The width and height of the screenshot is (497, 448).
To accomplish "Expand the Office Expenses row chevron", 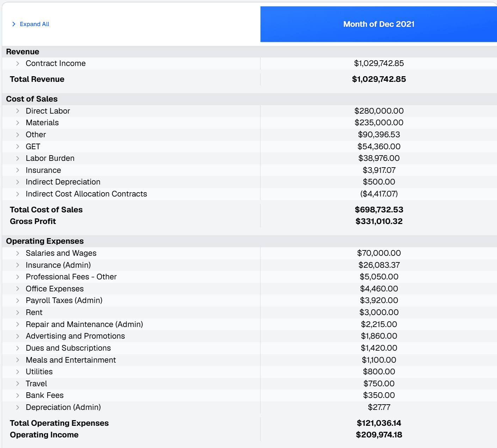I will point(18,289).
